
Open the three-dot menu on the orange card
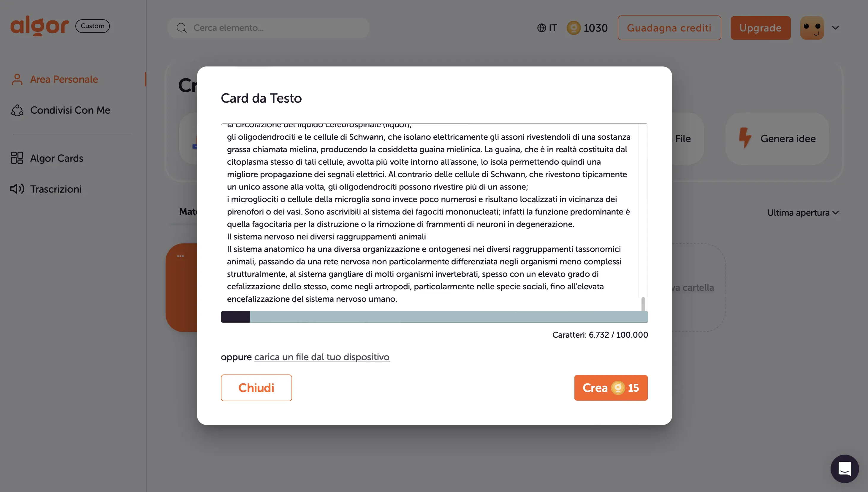pos(181,256)
